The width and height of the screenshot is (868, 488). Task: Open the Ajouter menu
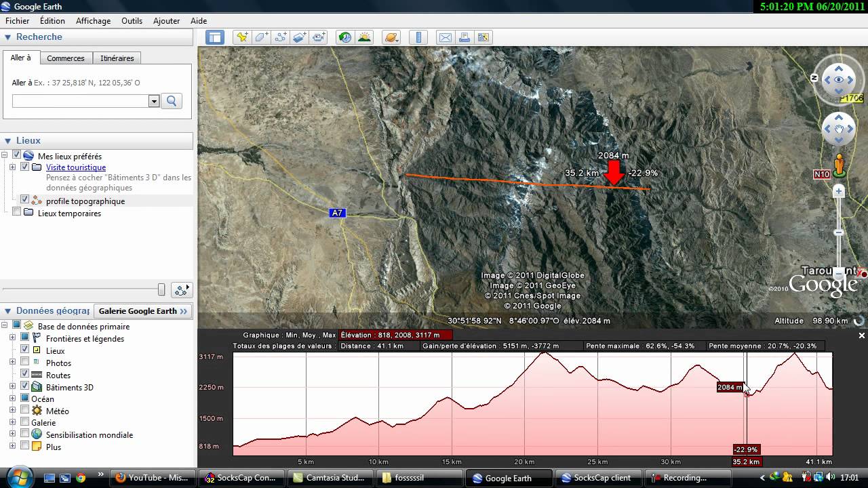[x=166, y=21]
